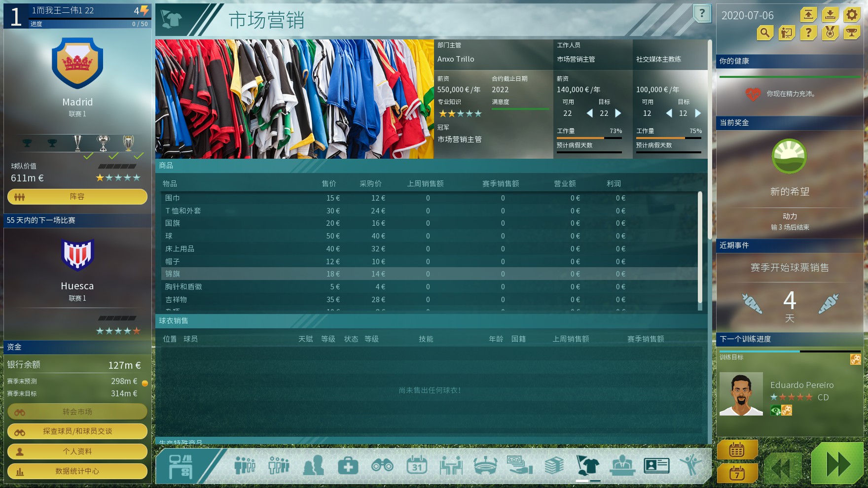Open the press conference podium icon
This screenshot has height=488, width=868.
(622, 465)
